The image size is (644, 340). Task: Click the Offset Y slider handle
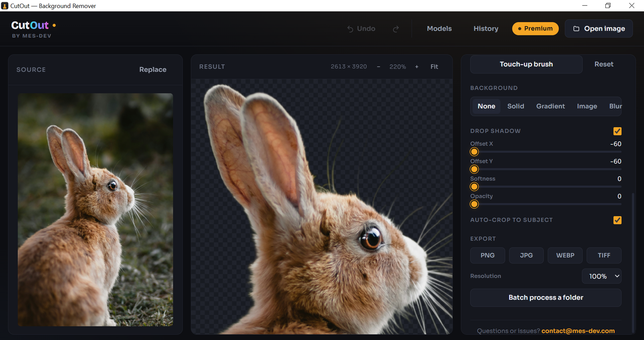point(474,170)
